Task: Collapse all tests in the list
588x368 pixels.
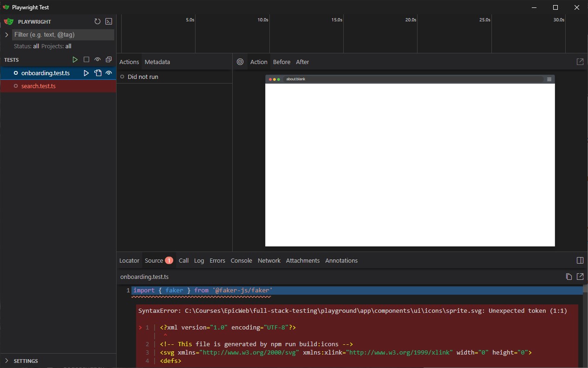Action: point(109,60)
